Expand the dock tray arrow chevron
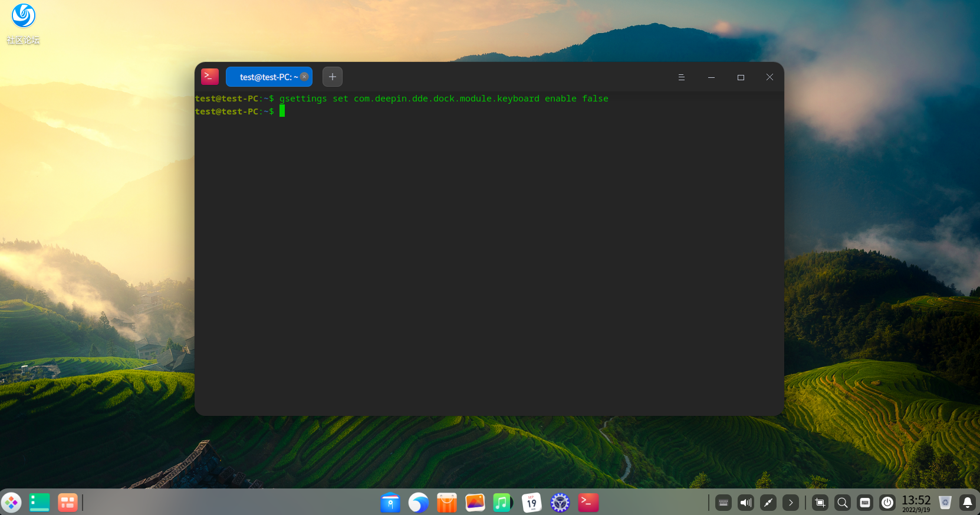980x515 pixels. pyautogui.click(x=791, y=503)
